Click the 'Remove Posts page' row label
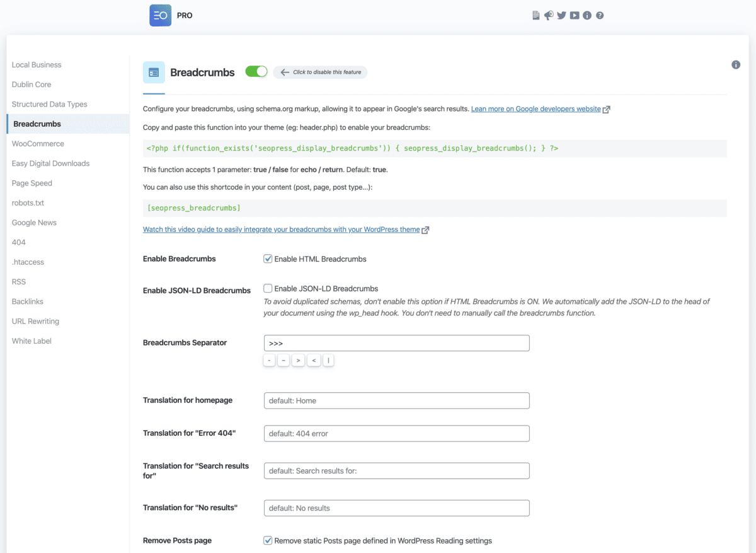This screenshot has width=756, height=553. (x=177, y=540)
